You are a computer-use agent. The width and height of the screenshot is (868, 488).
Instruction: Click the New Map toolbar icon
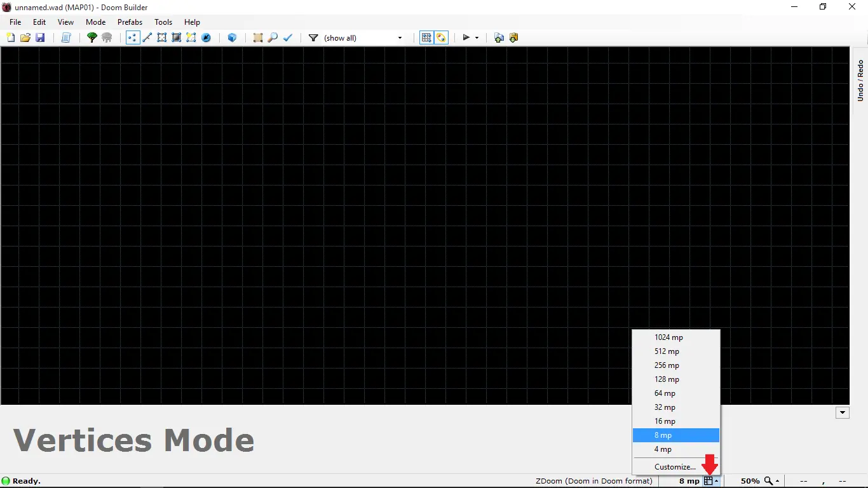pos(11,38)
